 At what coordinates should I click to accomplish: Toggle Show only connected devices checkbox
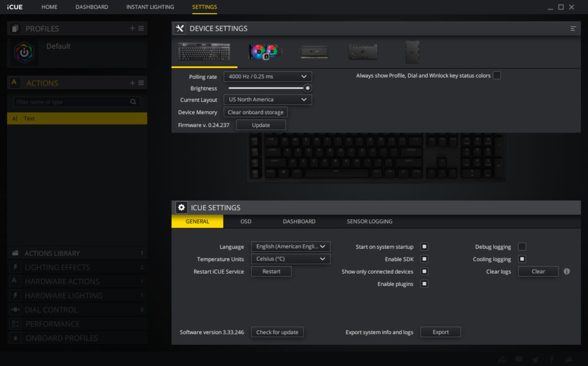[x=424, y=271]
